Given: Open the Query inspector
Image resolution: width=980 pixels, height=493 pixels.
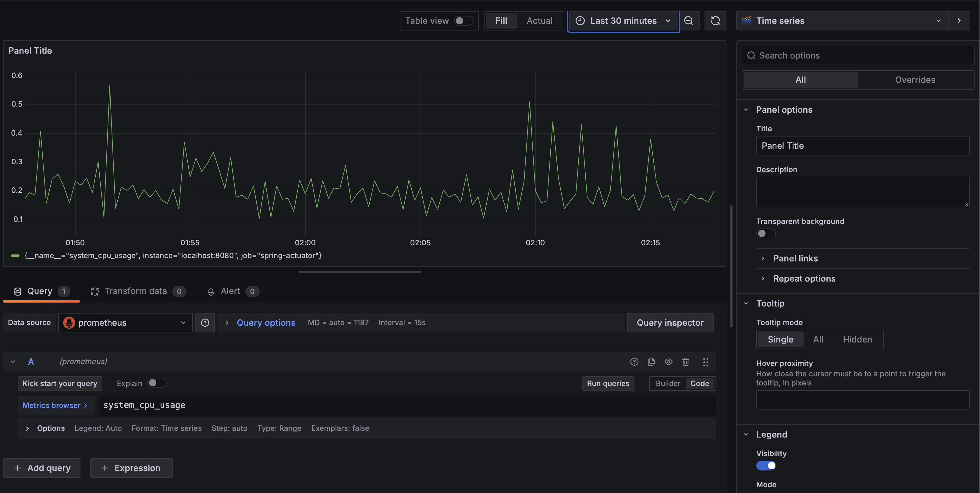Looking at the screenshot, I should 670,323.
